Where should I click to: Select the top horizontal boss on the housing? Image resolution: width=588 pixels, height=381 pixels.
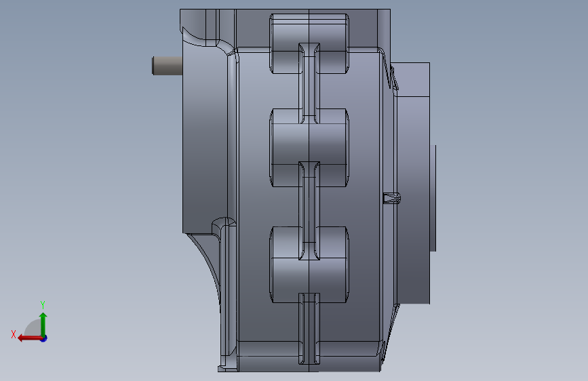click(x=309, y=43)
